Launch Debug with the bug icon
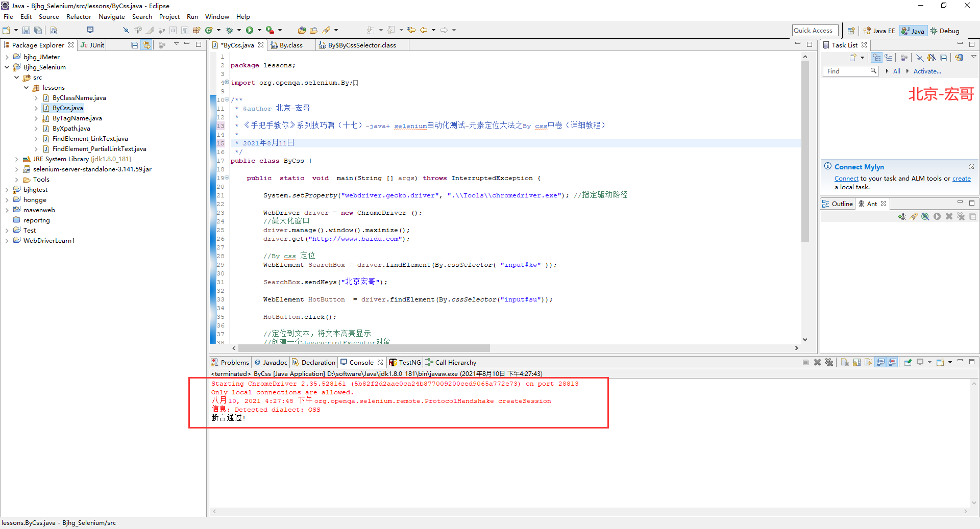980x529 pixels. click(x=230, y=31)
